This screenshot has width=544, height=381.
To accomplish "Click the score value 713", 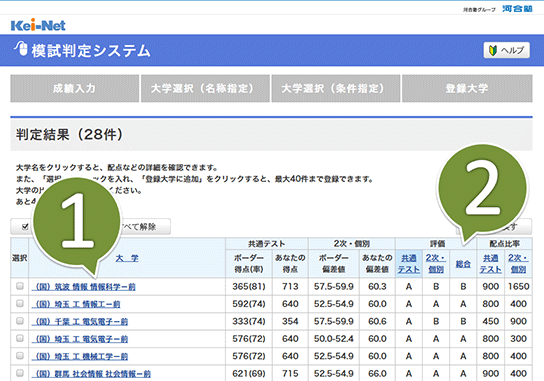I will tap(290, 287).
